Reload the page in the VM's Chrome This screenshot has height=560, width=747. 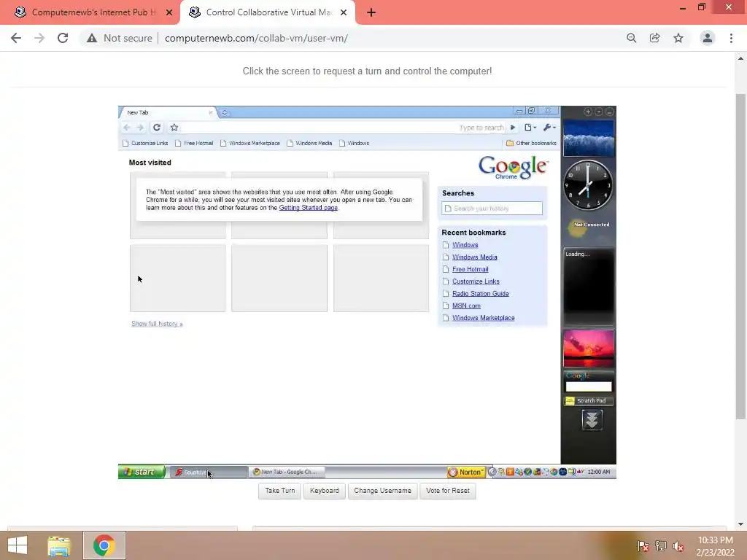click(157, 127)
